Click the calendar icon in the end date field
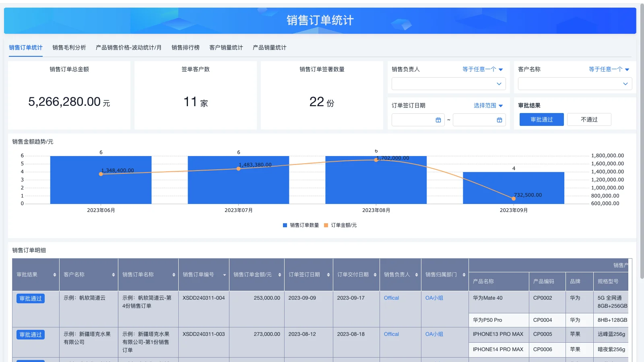The height and width of the screenshot is (362, 644). click(x=500, y=120)
